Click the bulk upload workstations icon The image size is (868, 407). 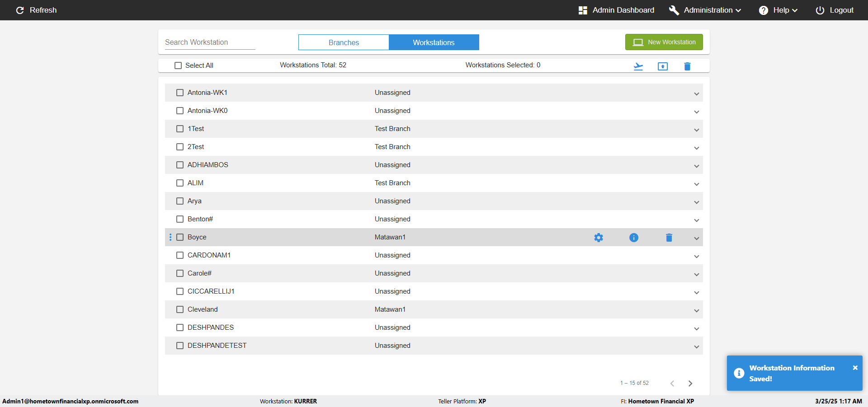(x=663, y=66)
